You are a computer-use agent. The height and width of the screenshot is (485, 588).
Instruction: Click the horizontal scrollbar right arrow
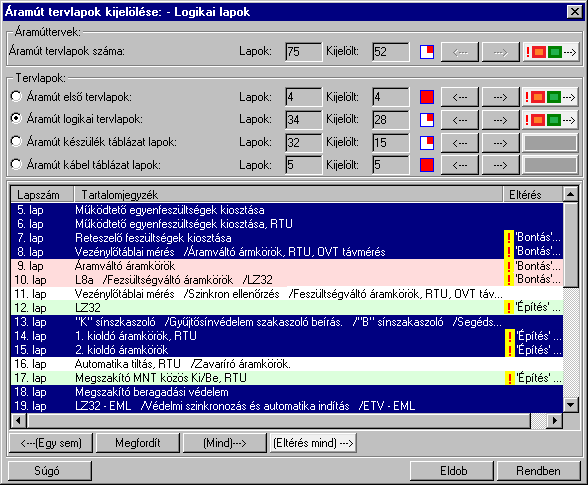[x=555, y=420]
